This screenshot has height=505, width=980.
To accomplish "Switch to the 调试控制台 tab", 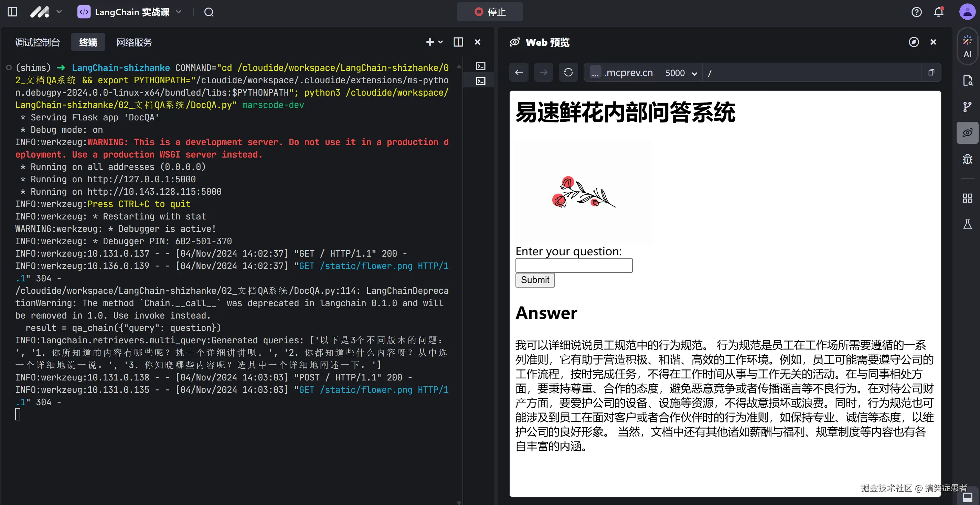I will click(x=37, y=42).
